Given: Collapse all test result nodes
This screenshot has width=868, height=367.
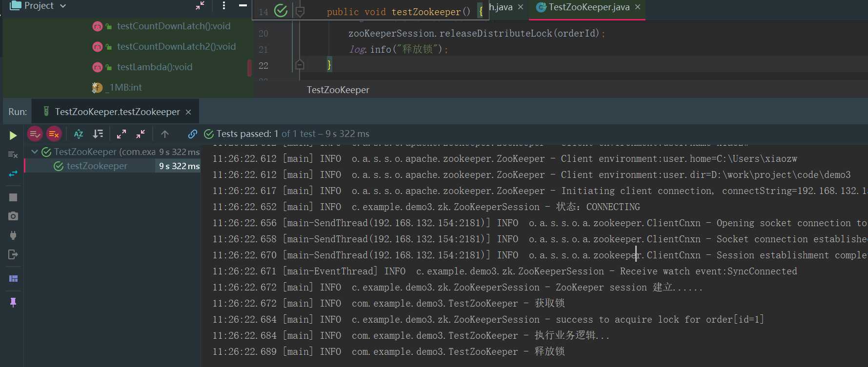Looking at the screenshot, I should click(x=141, y=134).
